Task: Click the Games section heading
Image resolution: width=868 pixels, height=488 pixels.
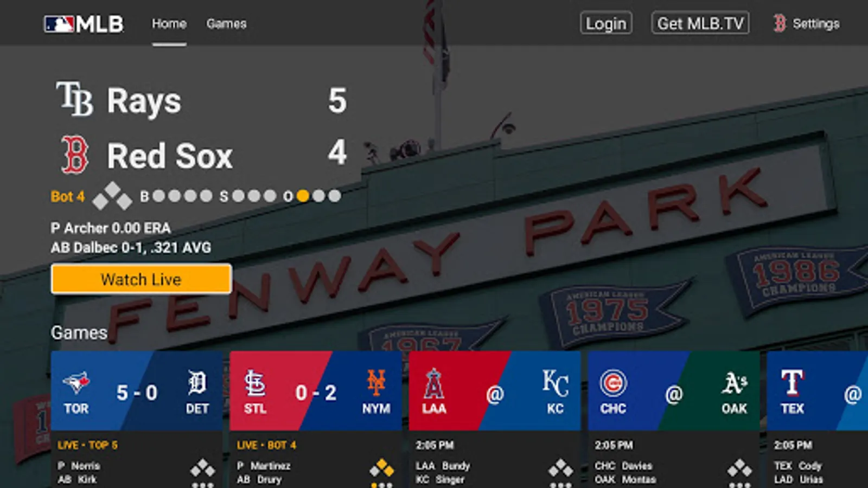Action: (x=79, y=332)
